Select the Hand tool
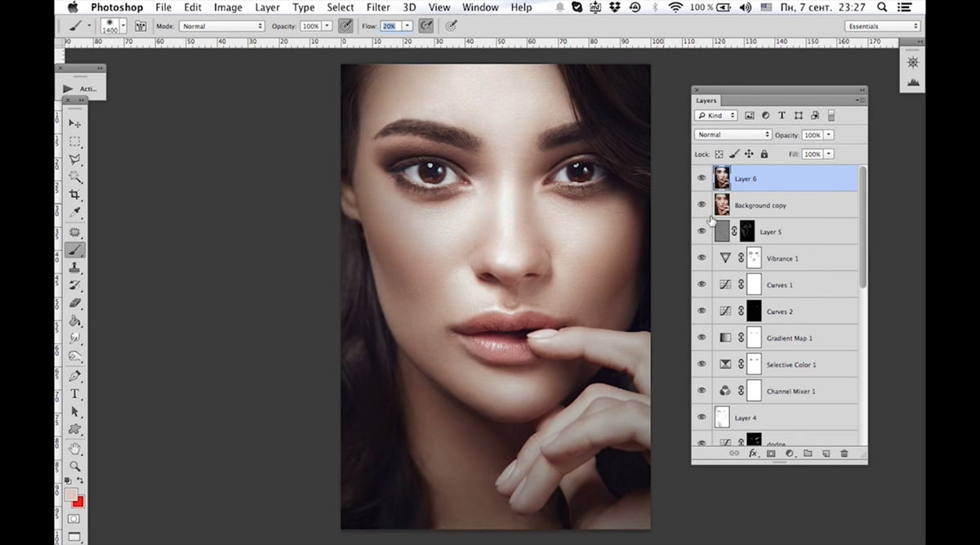This screenshot has height=545, width=980. [x=74, y=449]
